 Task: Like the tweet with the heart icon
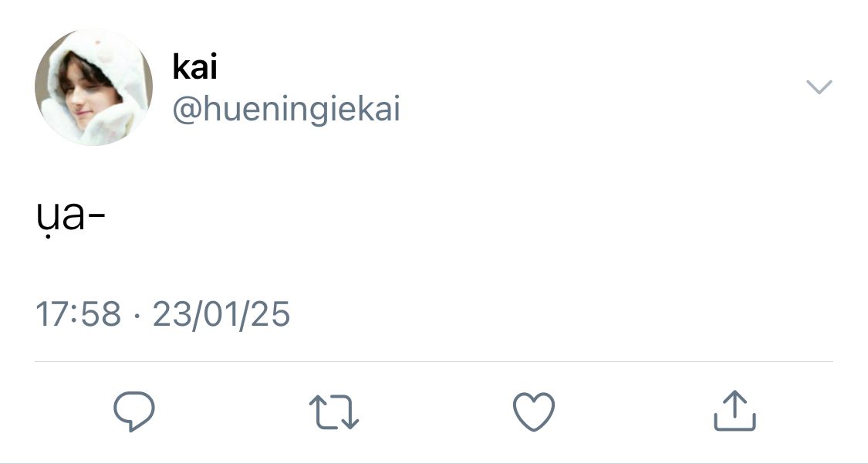[x=534, y=412]
